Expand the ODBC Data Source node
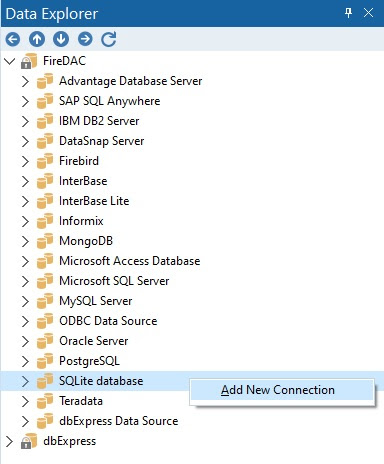384x464 pixels. click(25, 321)
